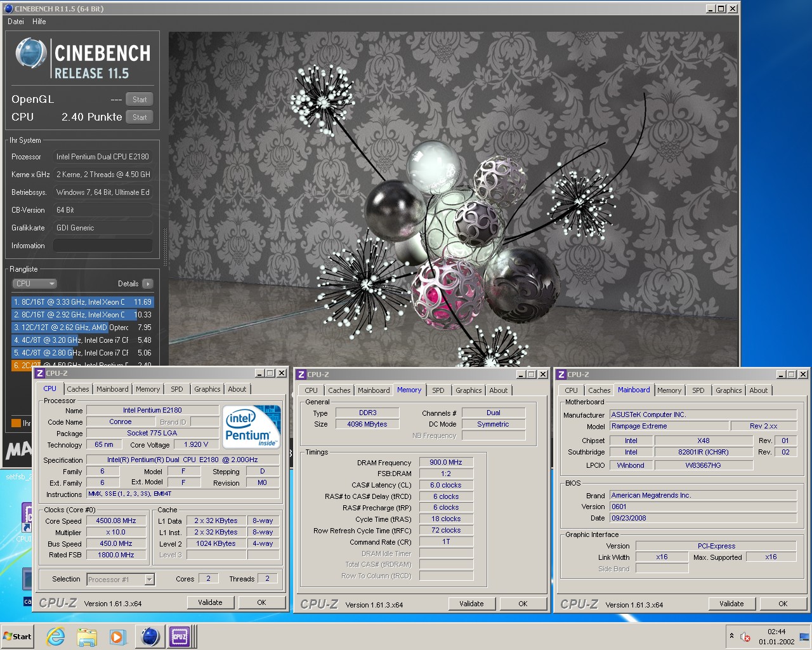Open Mainboard tab in left CPU-Z window
This screenshot has width=812, height=650.
(x=112, y=389)
